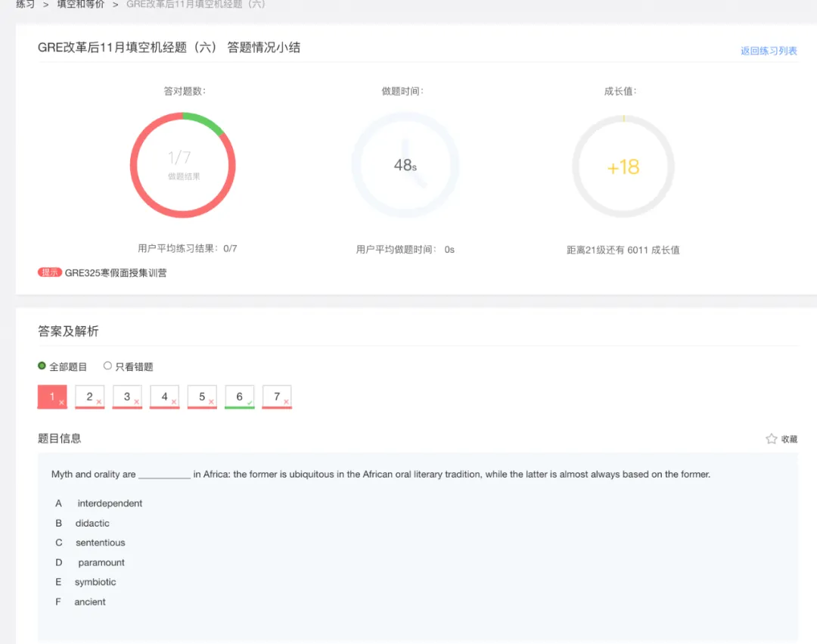Screen dimensions: 817x644
Task: Select 只看错题 radio button
Action: click(107, 366)
